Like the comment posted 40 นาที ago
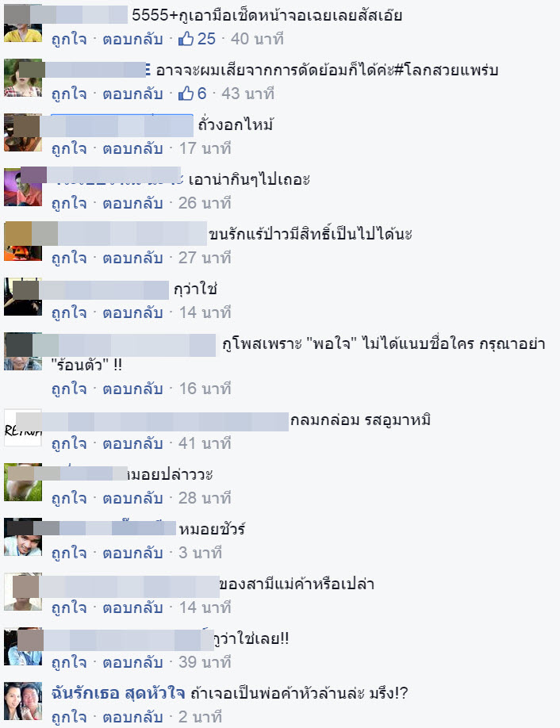Image resolution: width=560 pixels, height=728 pixels. (69, 39)
